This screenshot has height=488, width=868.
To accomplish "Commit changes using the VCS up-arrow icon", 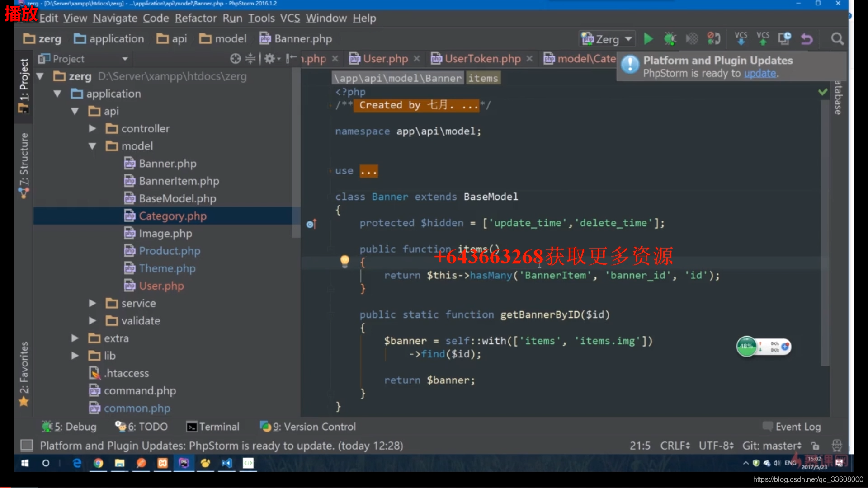I will [x=763, y=39].
